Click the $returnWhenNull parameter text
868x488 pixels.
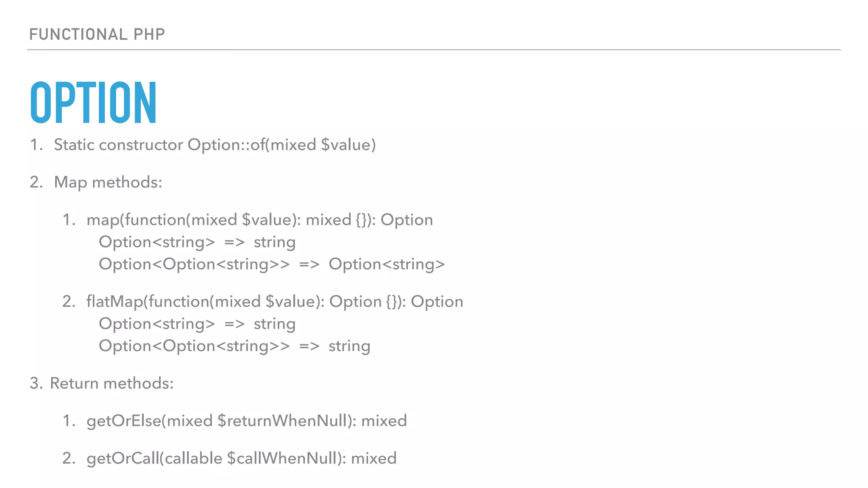287,421
